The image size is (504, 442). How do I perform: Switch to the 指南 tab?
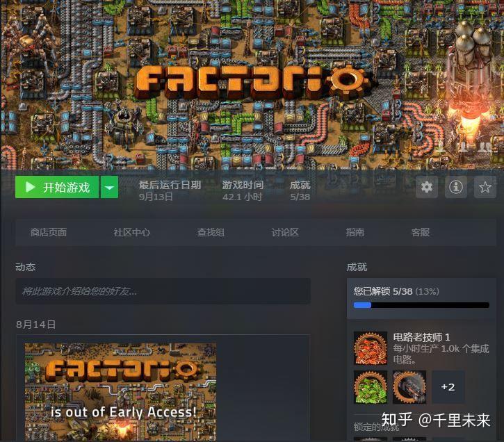coord(355,232)
